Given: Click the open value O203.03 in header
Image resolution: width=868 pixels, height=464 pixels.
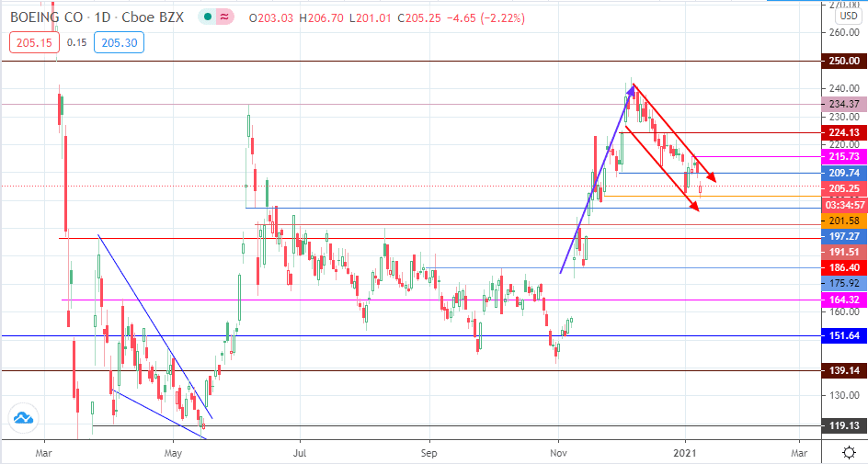Looking at the screenshot, I should [x=271, y=17].
